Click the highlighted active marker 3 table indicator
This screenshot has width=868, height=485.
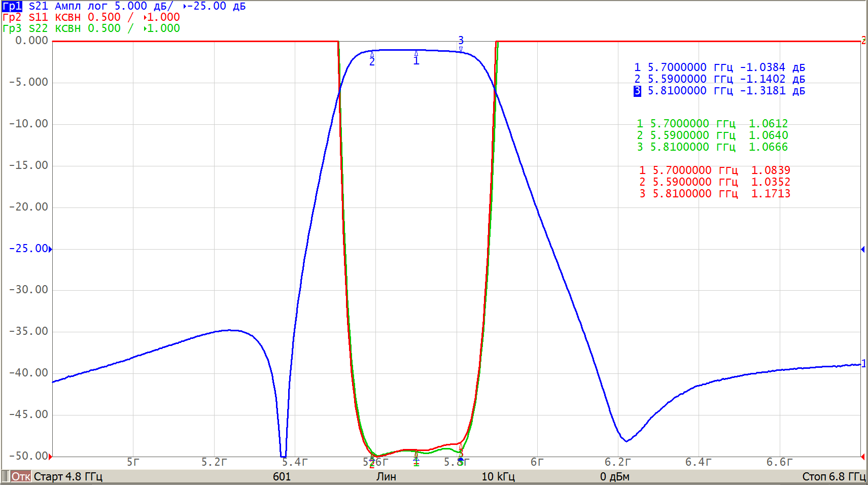[637, 91]
